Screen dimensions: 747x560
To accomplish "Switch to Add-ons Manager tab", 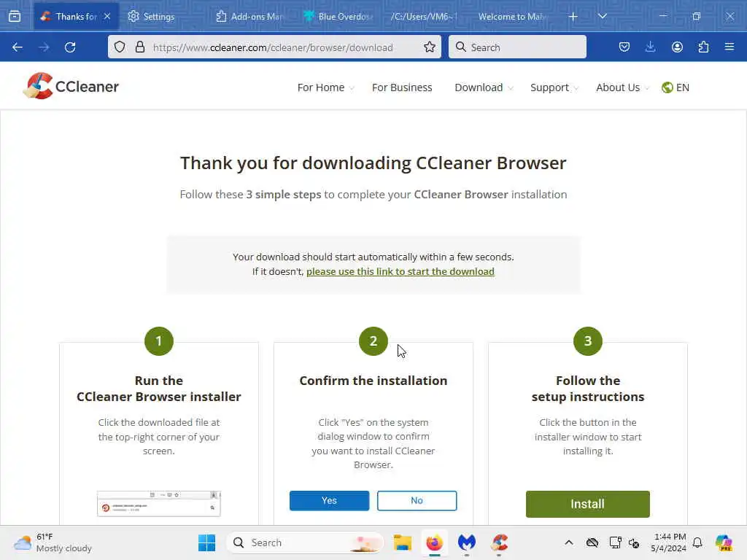I will pyautogui.click(x=249, y=17).
